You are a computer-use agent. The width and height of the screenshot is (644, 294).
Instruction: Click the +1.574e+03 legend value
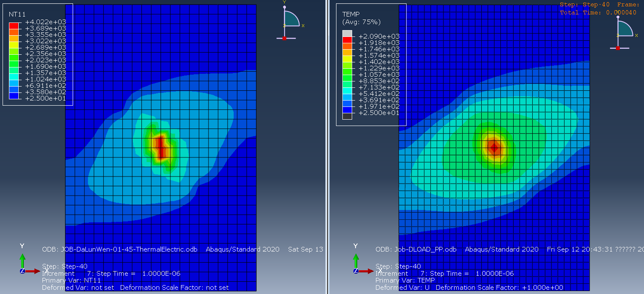379,56
